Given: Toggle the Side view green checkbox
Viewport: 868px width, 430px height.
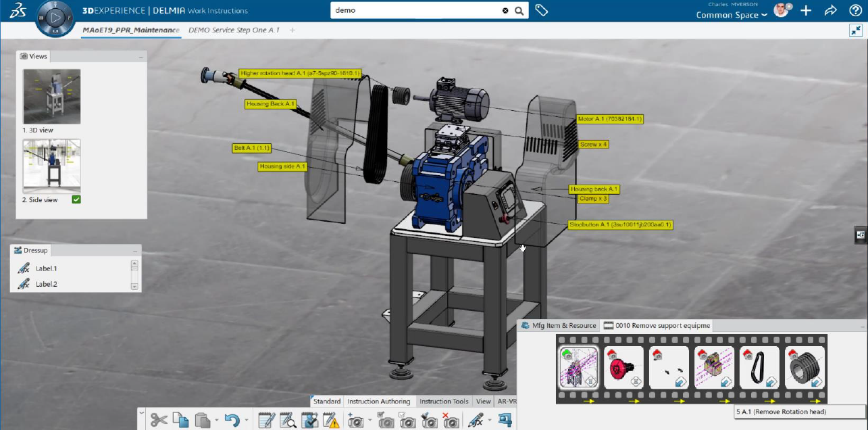Looking at the screenshot, I should click(76, 199).
